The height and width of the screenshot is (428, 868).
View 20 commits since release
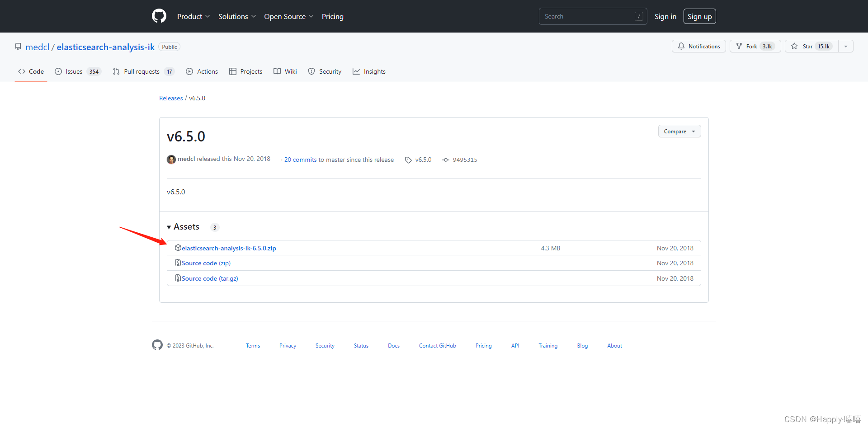(300, 160)
